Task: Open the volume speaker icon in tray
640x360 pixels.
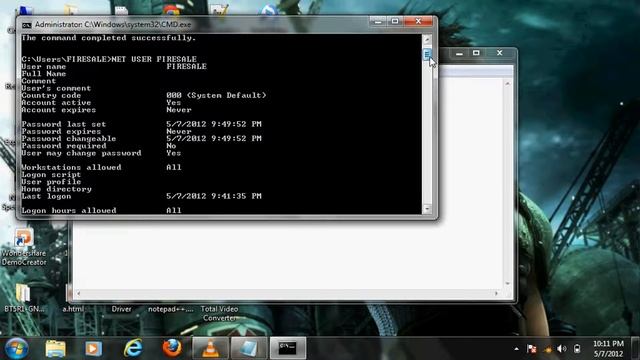Action: point(562,349)
